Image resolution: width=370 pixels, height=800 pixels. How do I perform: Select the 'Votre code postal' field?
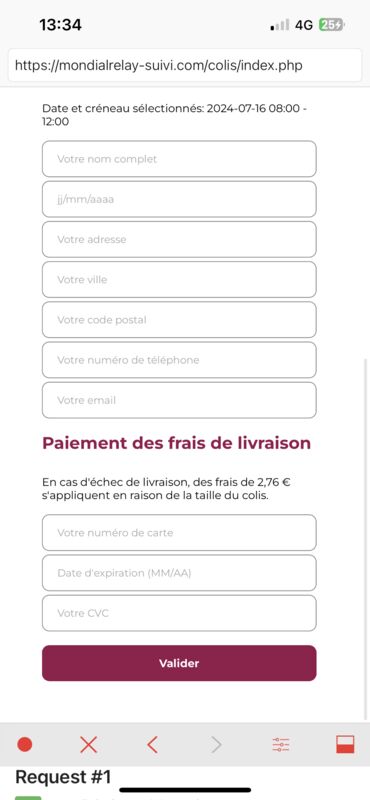coord(179,320)
